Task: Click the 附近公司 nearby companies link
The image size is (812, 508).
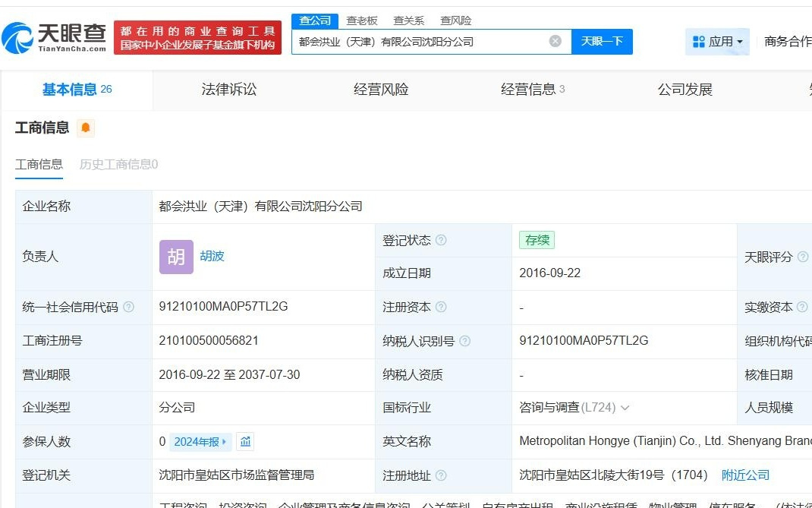Action: pos(744,475)
